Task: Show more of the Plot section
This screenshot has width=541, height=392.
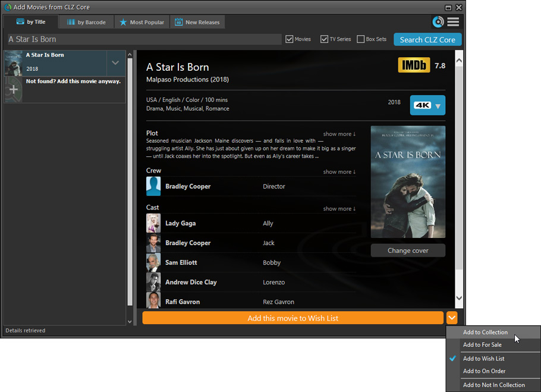Action: pos(339,134)
